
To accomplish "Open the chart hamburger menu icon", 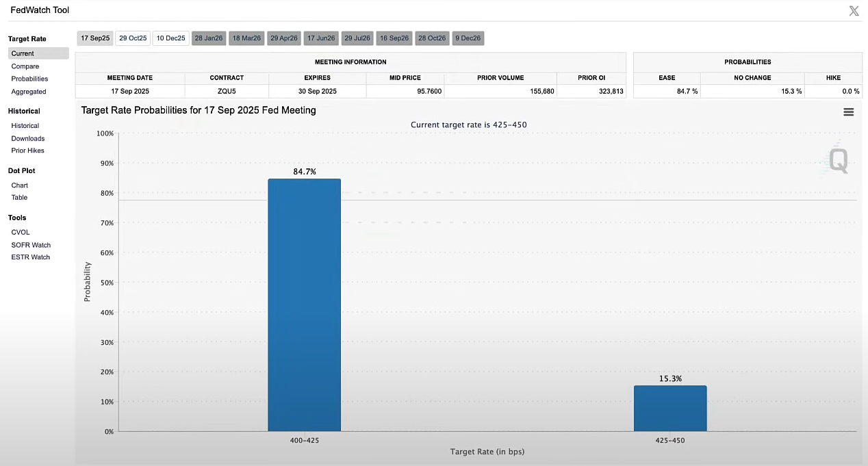I will [848, 112].
